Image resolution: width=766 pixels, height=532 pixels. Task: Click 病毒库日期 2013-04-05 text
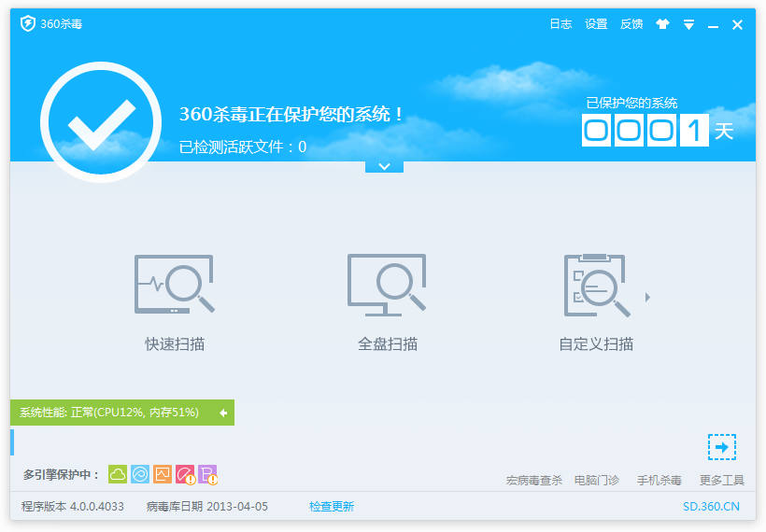click(x=207, y=507)
